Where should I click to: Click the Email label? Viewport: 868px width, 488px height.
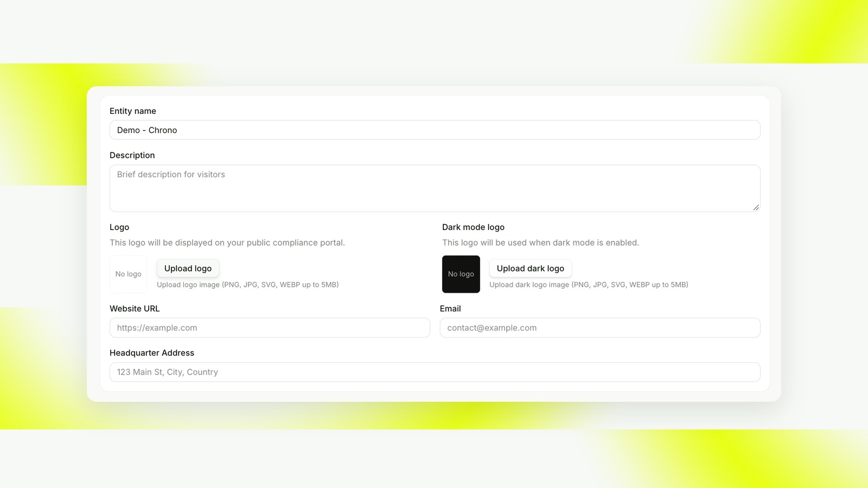pos(450,309)
